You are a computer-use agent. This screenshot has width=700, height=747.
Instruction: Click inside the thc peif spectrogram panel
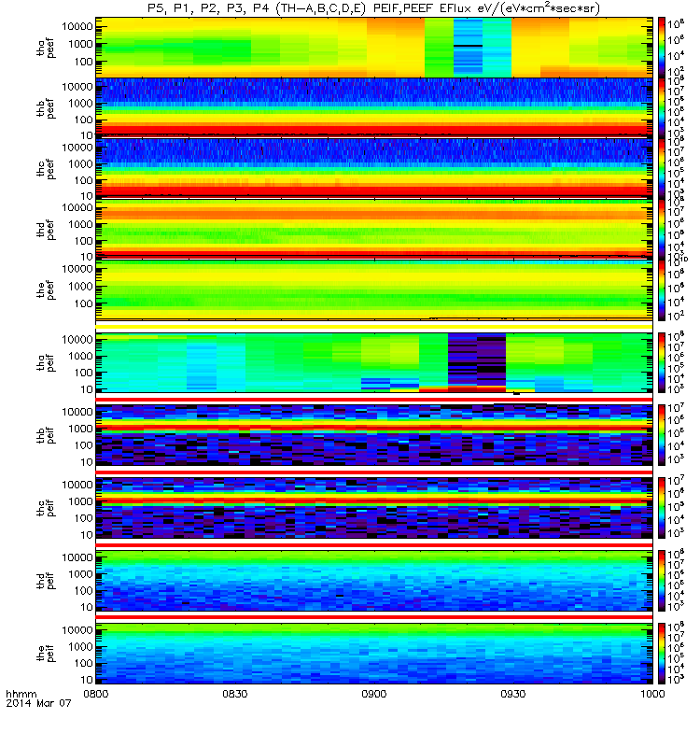pos(374,508)
